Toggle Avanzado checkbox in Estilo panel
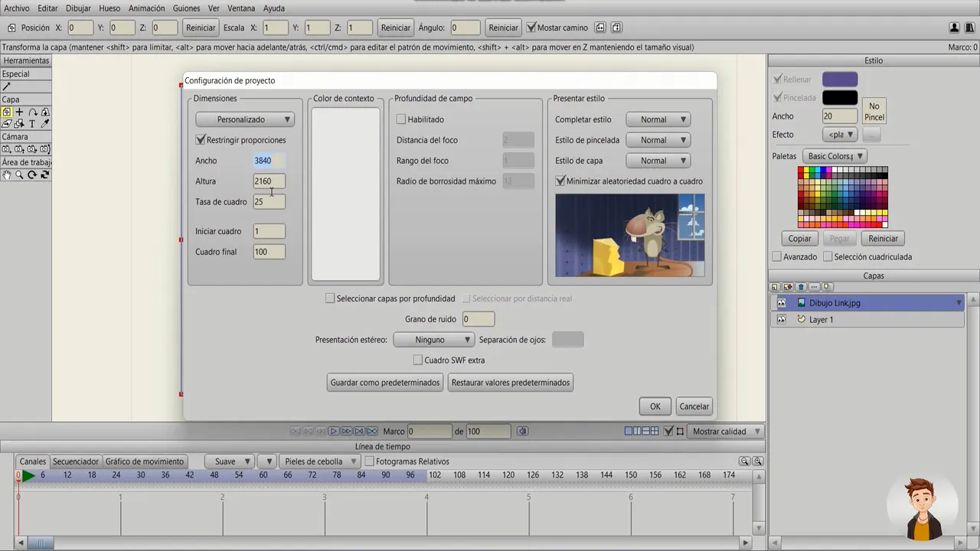 [777, 257]
